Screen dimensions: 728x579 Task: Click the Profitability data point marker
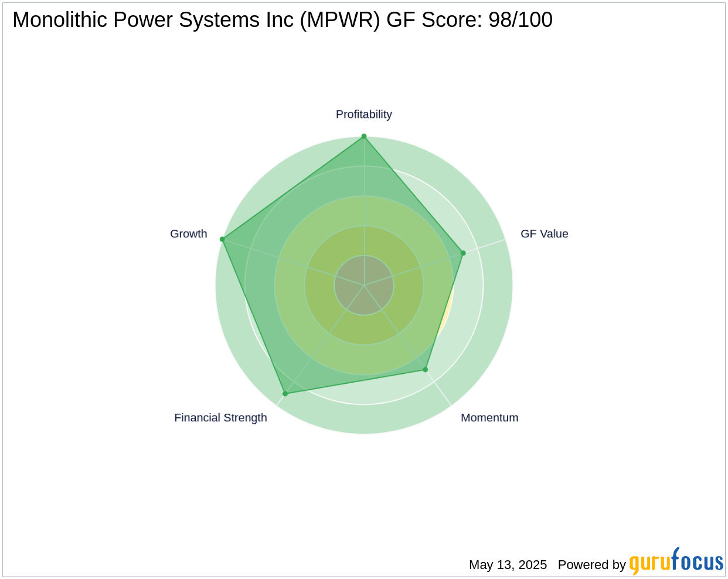[x=364, y=137]
